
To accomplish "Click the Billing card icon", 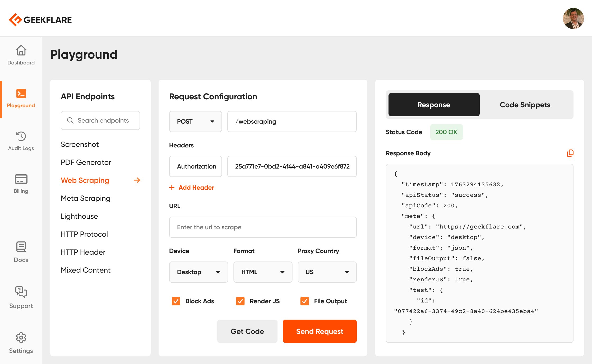I will tap(21, 179).
